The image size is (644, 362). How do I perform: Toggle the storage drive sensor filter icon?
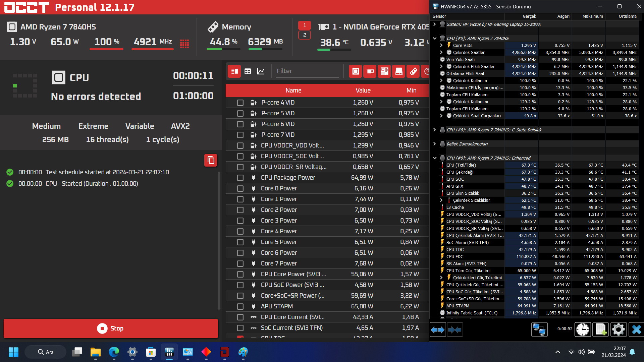[x=398, y=71]
